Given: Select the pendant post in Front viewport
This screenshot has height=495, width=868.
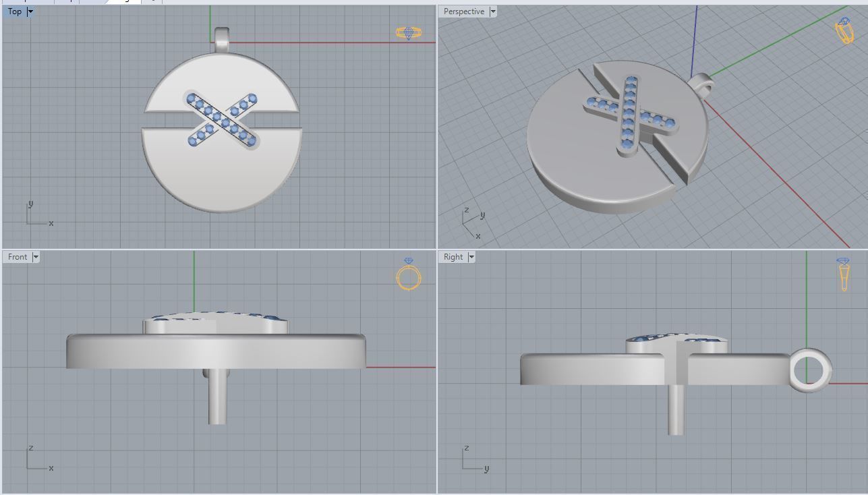Looking at the screenshot, I should pos(216,396).
